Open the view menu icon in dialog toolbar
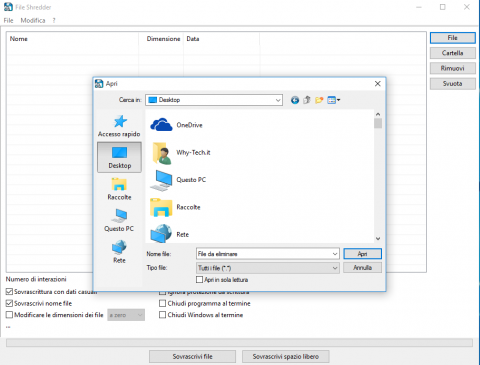The image size is (480, 365). (x=333, y=100)
